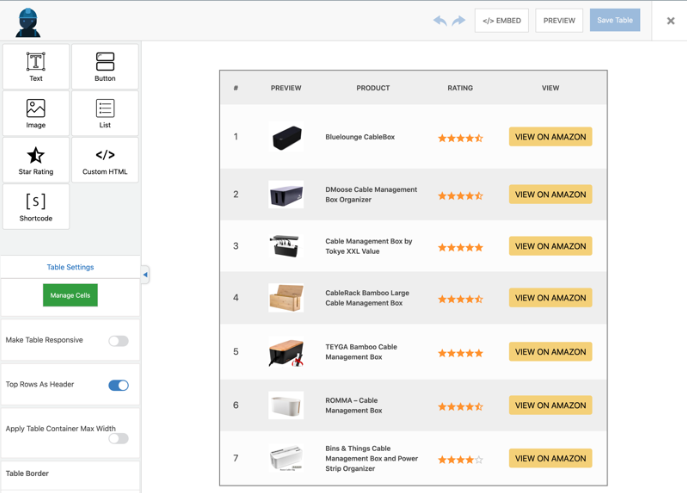Select the # column header
The image size is (687, 493).
[x=236, y=88]
